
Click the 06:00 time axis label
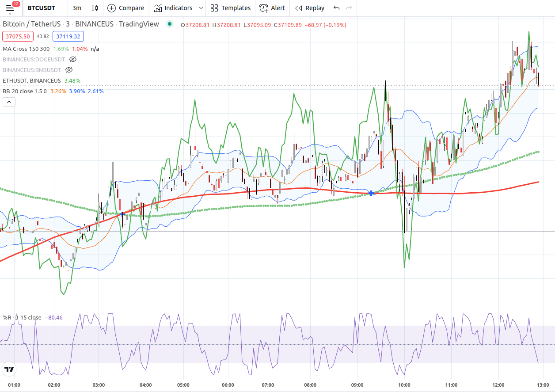point(228,385)
